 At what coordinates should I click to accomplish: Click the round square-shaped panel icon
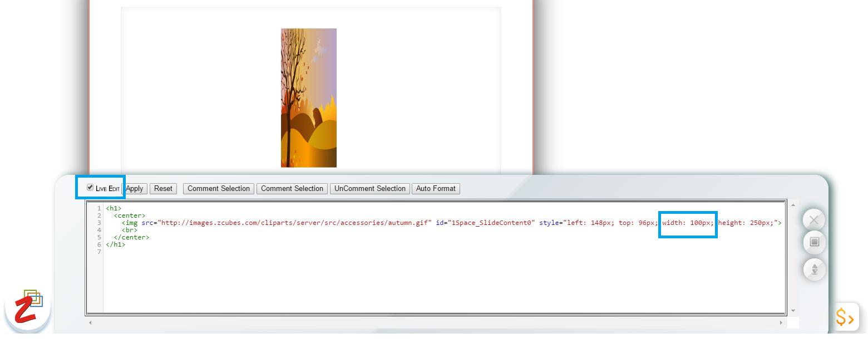814,242
